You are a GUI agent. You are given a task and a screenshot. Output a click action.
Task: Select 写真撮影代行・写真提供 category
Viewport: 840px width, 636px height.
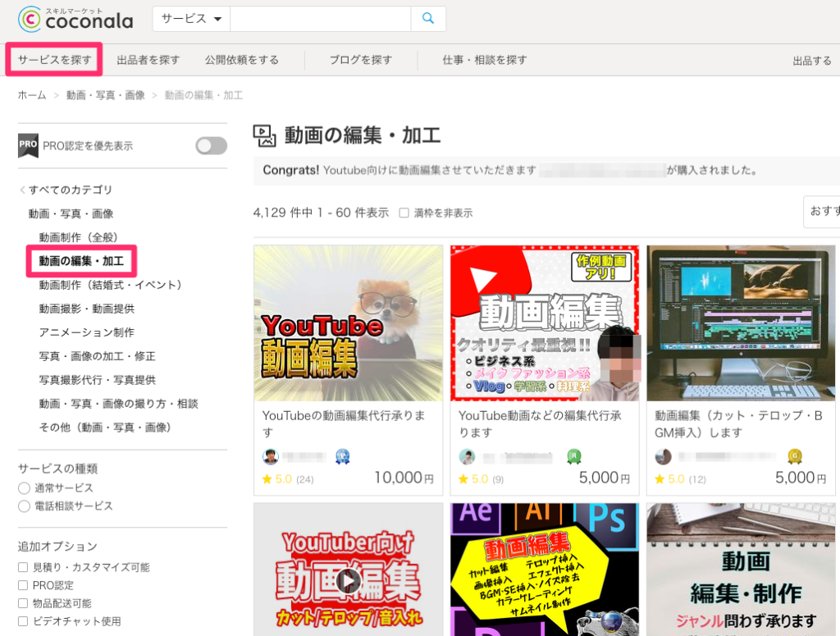point(98,380)
